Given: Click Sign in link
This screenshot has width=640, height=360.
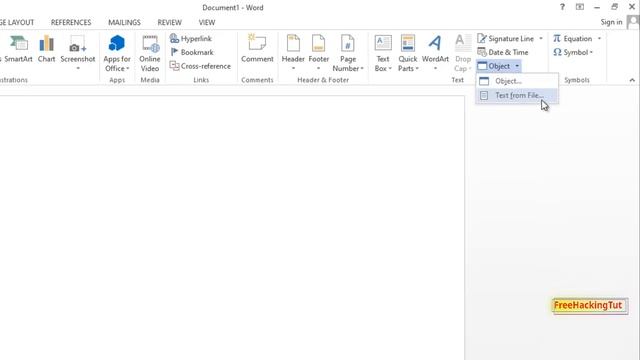Looking at the screenshot, I should click(611, 22).
